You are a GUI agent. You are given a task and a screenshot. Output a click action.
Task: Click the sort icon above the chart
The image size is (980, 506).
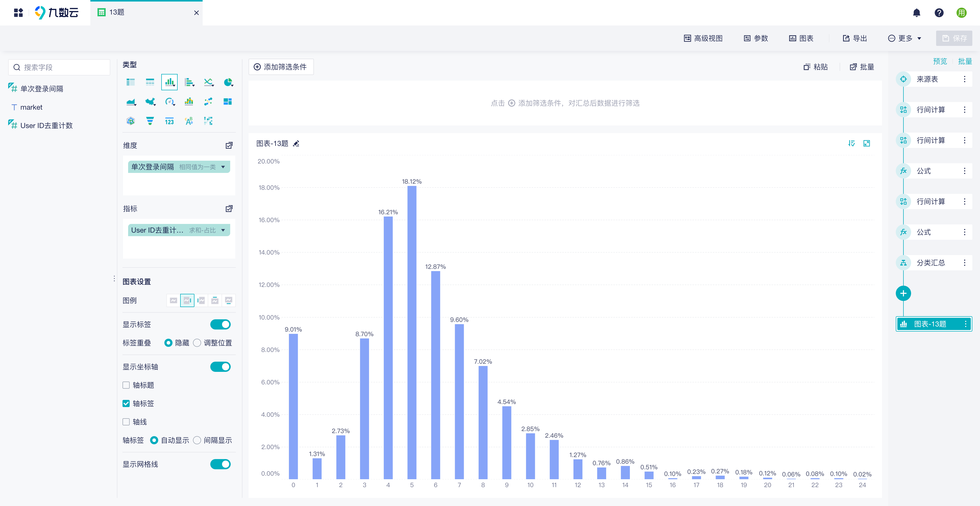click(851, 143)
